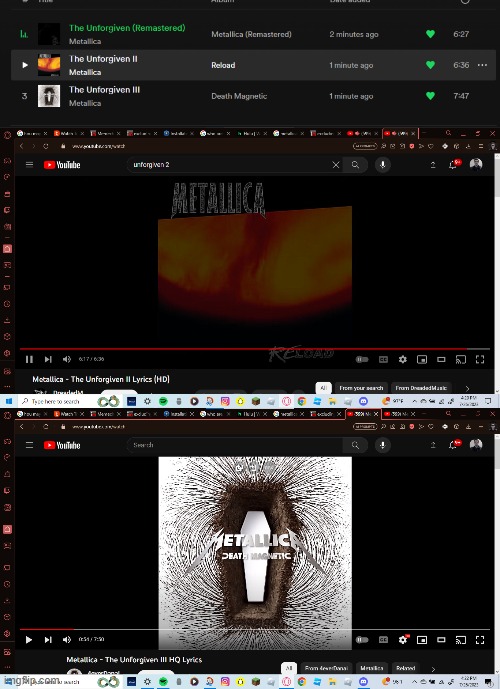
Task: Open YouTube guide menu in lower window
Action: (x=29, y=445)
